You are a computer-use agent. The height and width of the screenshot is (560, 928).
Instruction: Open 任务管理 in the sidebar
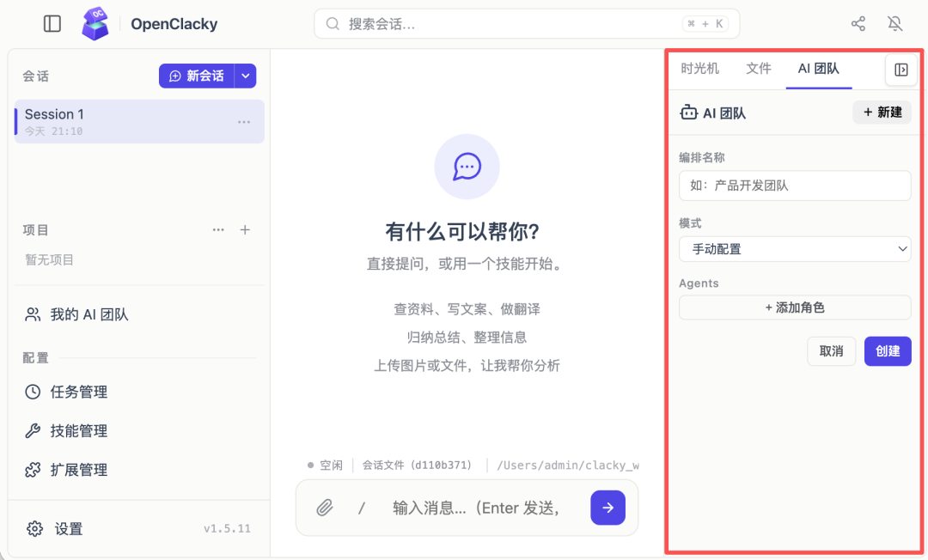pyautogui.click(x=65, y=392)
